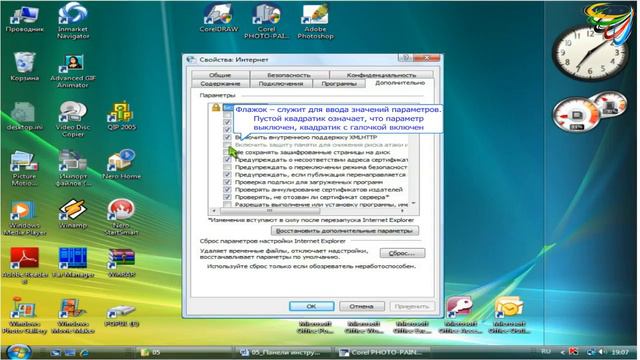The width and height of the screenshot is (640, 360).
Task: Switch to the Безопасность tab
Action: coord(289,75)
